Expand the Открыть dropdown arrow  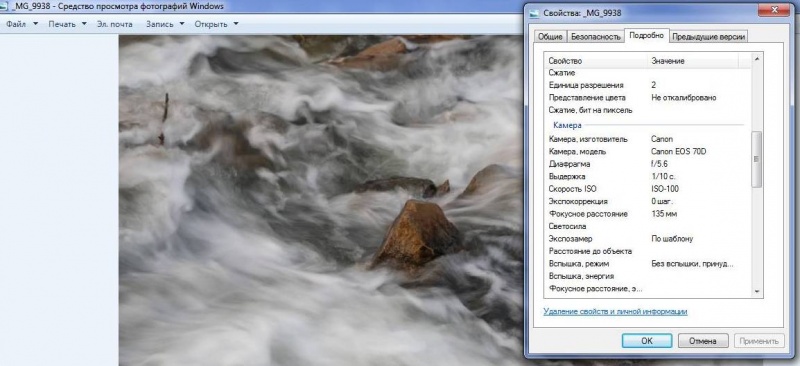pos(236,24)
